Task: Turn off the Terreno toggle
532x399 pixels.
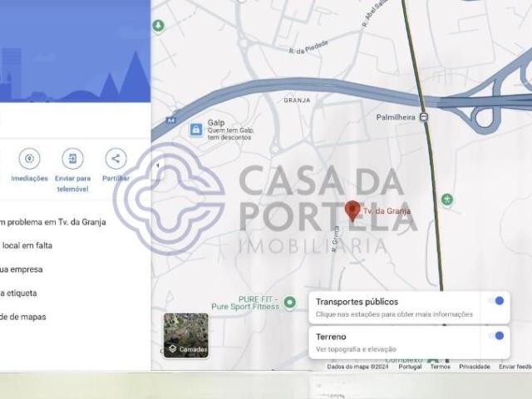Action: [x=497, y=336]
